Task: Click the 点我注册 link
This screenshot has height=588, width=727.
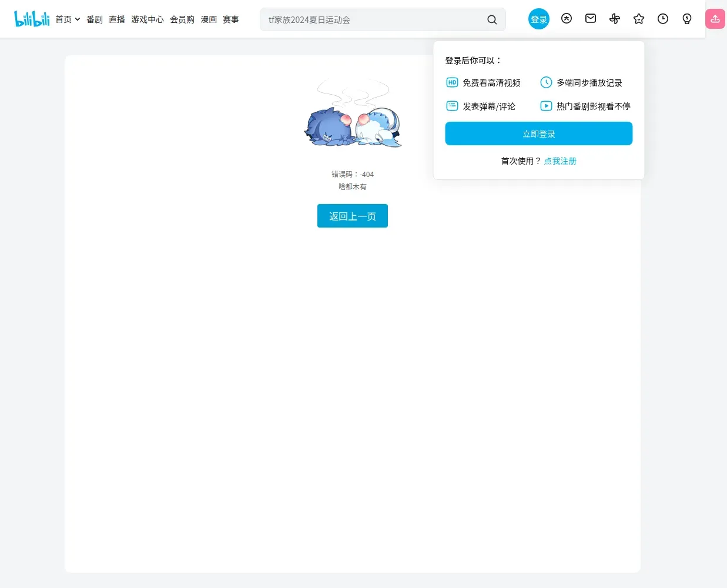Action: [560, 161]
